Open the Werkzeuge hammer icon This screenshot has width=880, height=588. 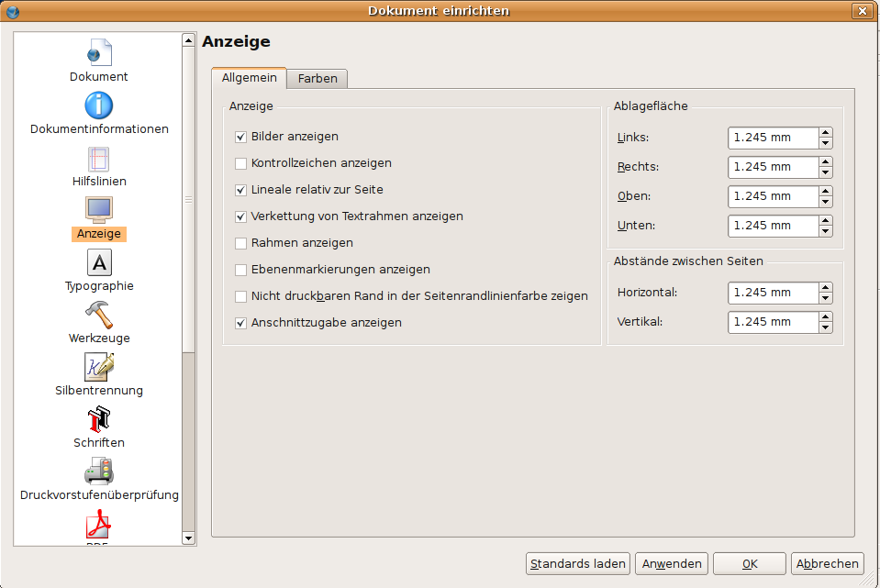tap(99, 316)
